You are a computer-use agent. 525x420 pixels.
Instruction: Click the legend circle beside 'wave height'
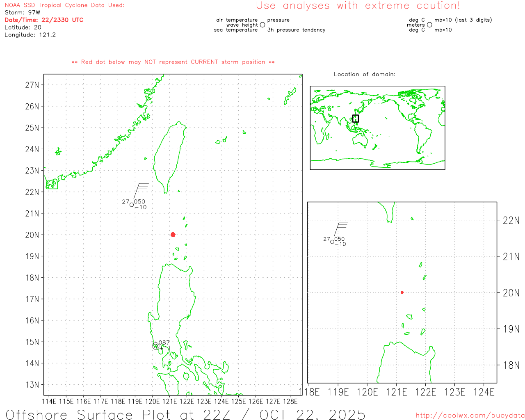coord(262,25)
